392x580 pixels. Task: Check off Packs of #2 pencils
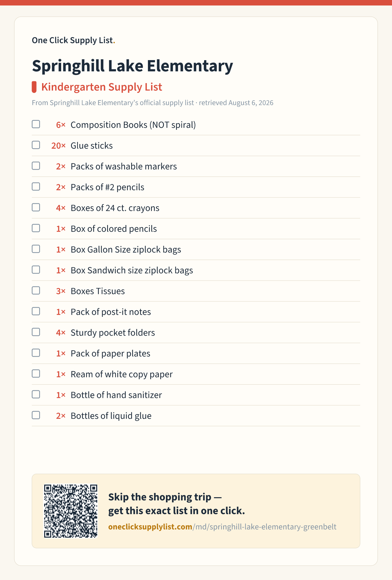point(36,187)
